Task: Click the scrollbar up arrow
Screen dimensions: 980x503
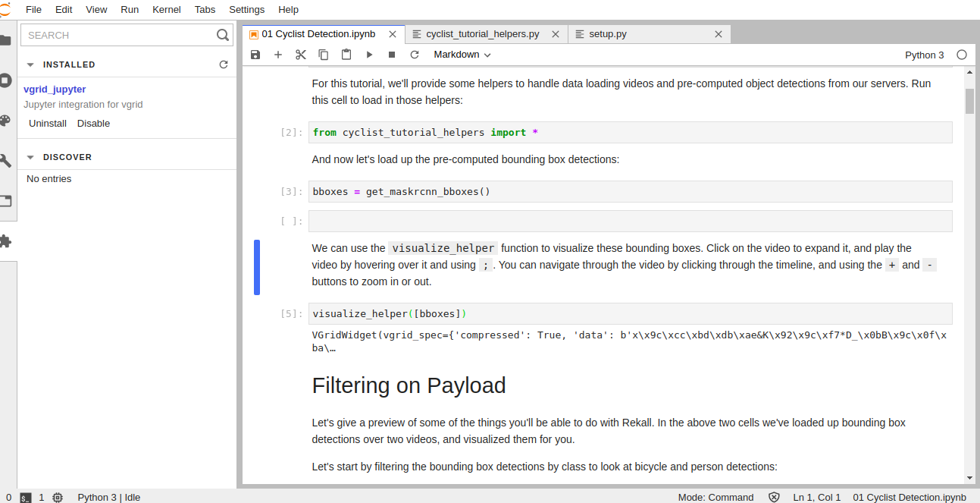Action: tap(969, 71)
